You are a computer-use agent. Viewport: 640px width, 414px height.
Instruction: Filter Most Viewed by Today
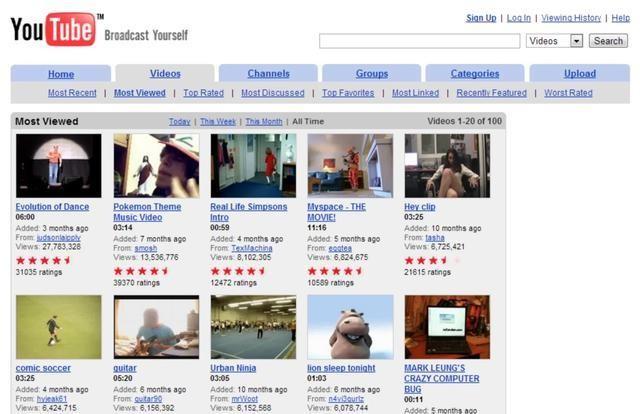click(x=180, y=122)
